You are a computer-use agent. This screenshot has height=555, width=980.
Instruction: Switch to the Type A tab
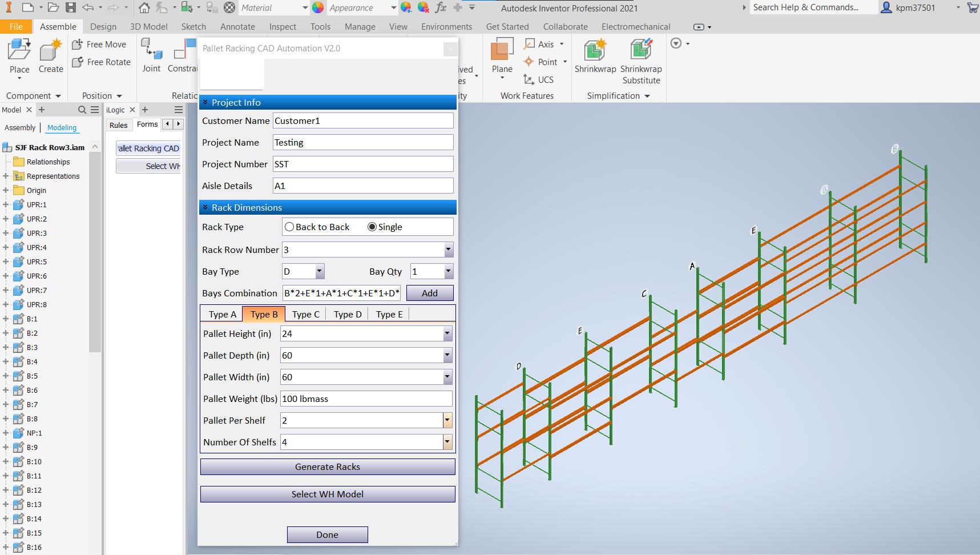[x=222, y=314]
